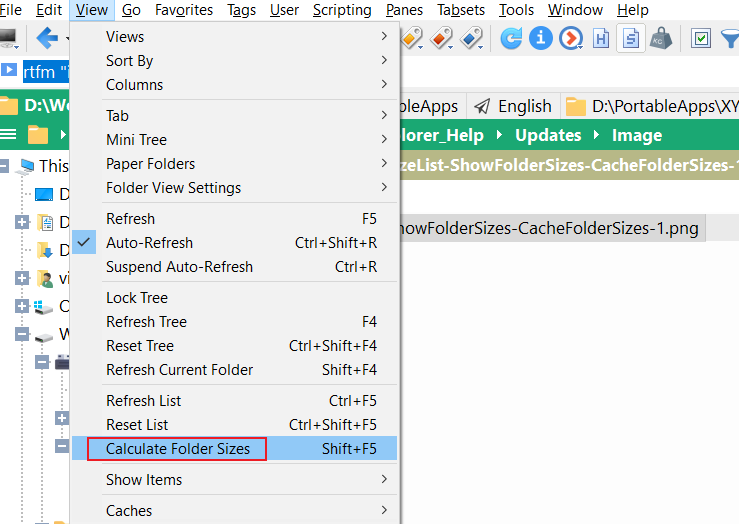Click the blue funnel filter icon
739x524 pixels.
730,39
